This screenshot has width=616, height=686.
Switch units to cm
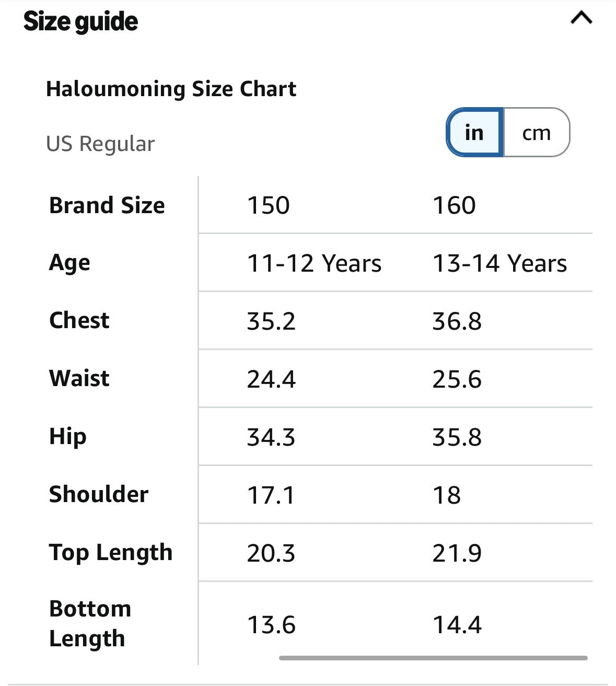point(537,132)
